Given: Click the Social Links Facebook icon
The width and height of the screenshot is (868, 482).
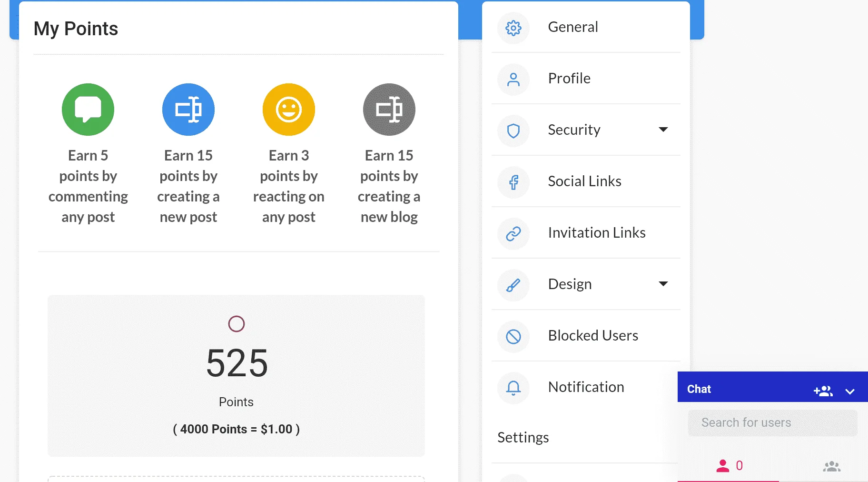Looking at the screenshot, I should point(513,182).
